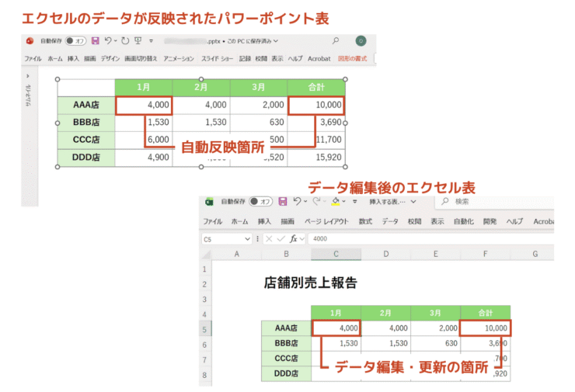Expand the .pptx file save location dropdown
Viewport: 575px width, 392px height.
pos(276,41)
